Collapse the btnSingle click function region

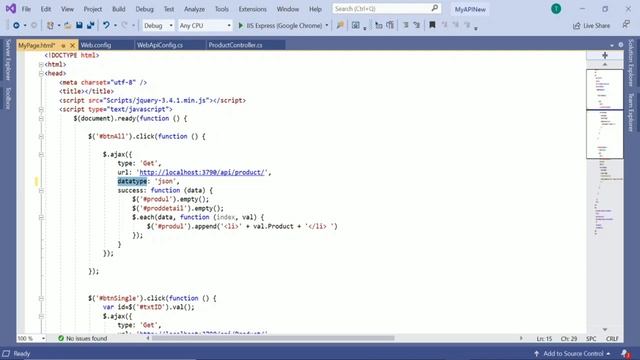tap(41, 298)
